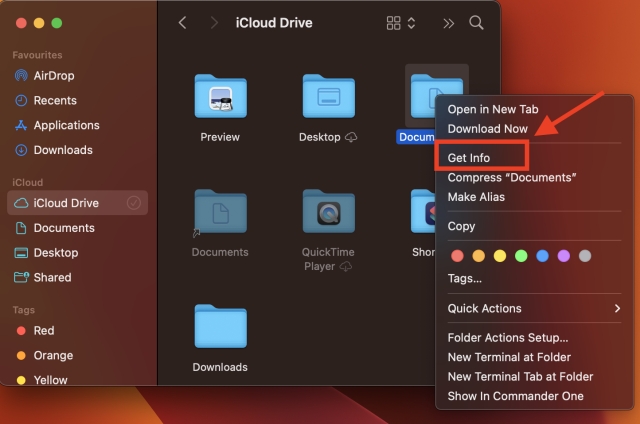Click the iCloud sidebar section heading
Viewport: 640px width, 424px height.
[27, 182]
